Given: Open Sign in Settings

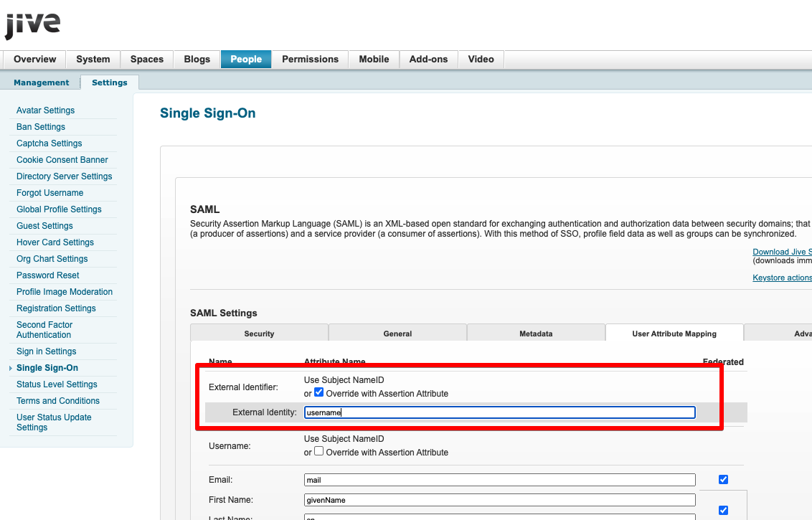Looking at the screenshot, I should click(46, 352).
